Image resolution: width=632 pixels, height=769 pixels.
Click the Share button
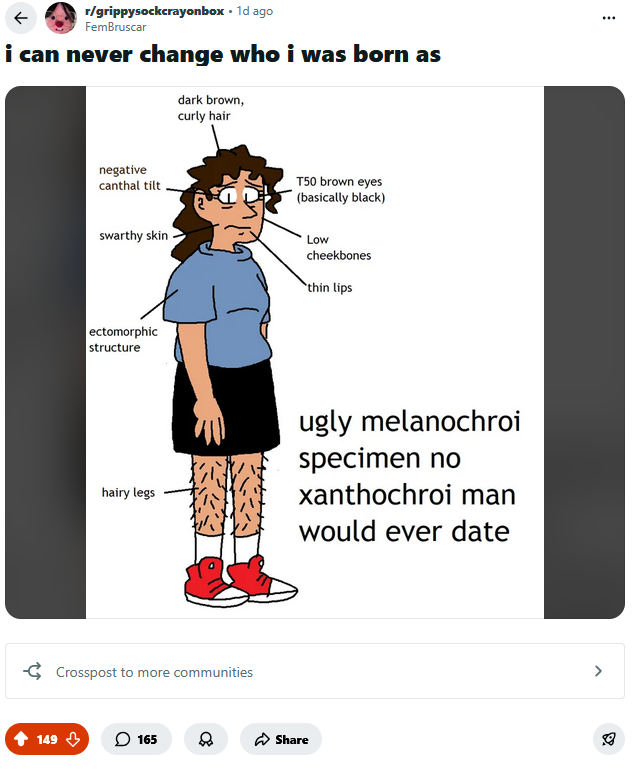281,739
